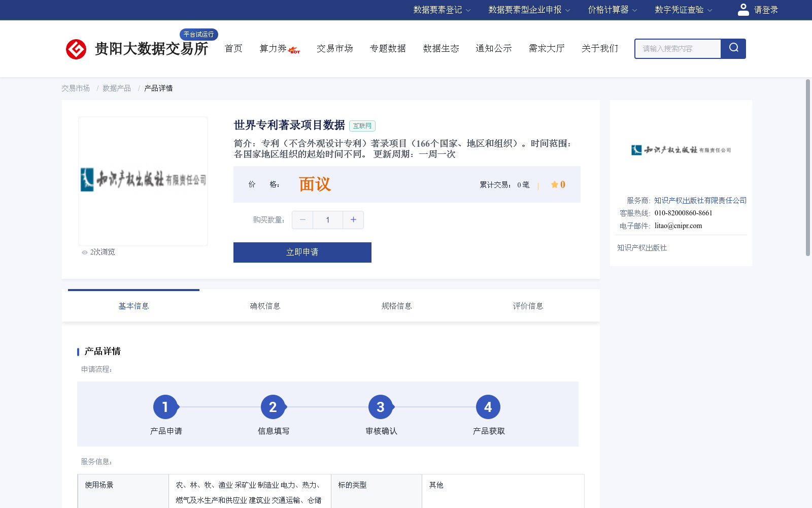Screen dimensions: 812x508
Task: Click the Guiyang exchange red logo
Action: [x=76, y=49]
